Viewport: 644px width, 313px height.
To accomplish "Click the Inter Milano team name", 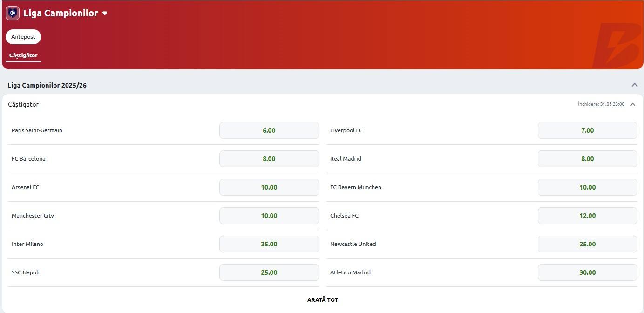I will tap(27, 244).
